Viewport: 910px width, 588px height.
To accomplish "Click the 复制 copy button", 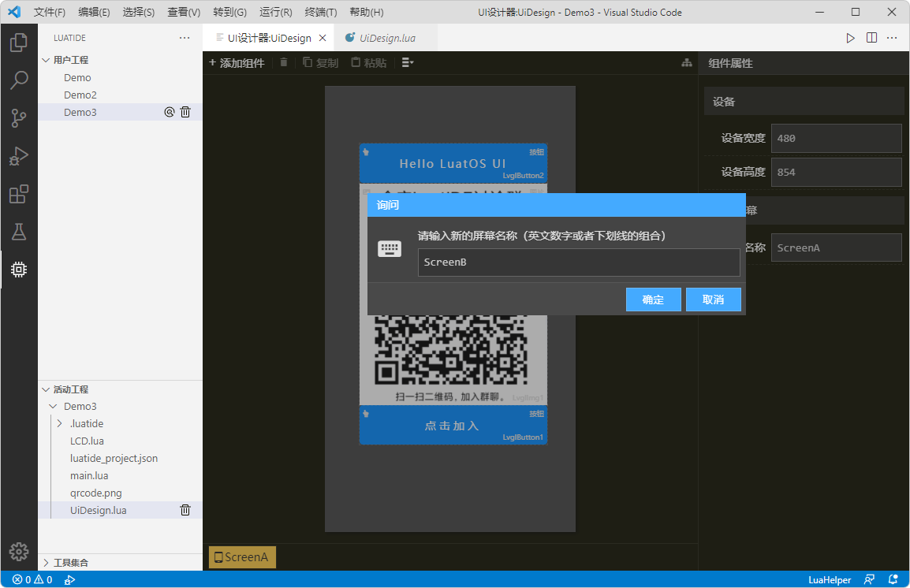I will tap(321, 62).
